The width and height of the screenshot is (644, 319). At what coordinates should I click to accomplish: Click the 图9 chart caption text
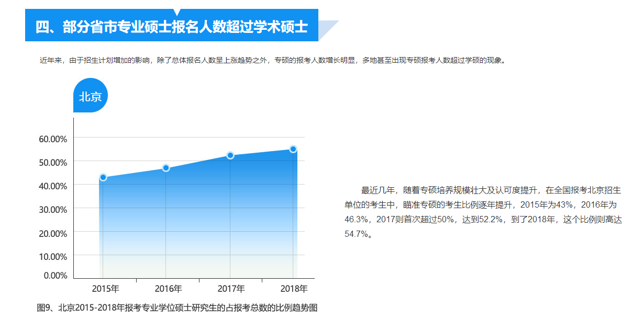(x=177, y=307)
